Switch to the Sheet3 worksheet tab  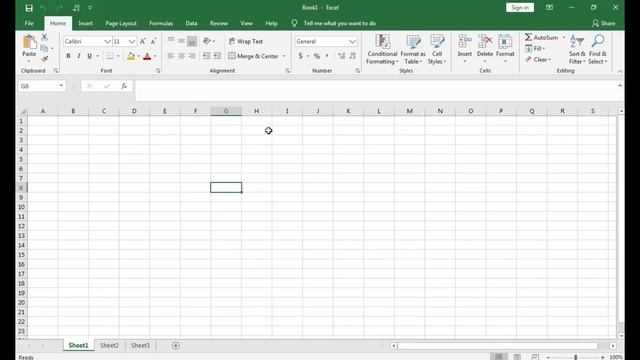pos(140,345)
